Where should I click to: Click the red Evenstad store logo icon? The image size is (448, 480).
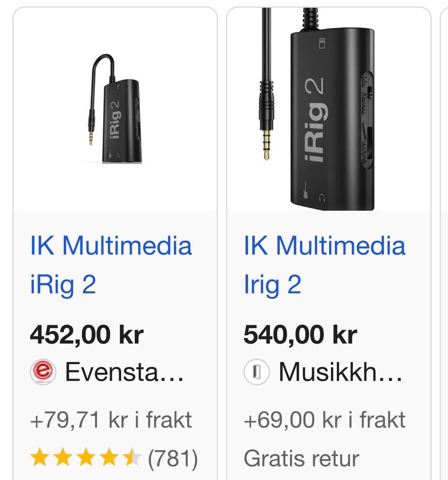(43, 372)
